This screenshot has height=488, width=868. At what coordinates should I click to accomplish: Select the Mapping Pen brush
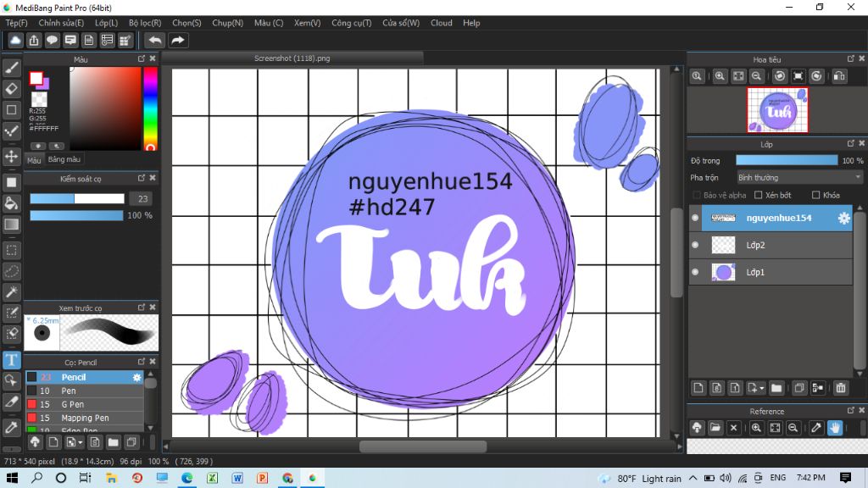click(x=85, y=418)
